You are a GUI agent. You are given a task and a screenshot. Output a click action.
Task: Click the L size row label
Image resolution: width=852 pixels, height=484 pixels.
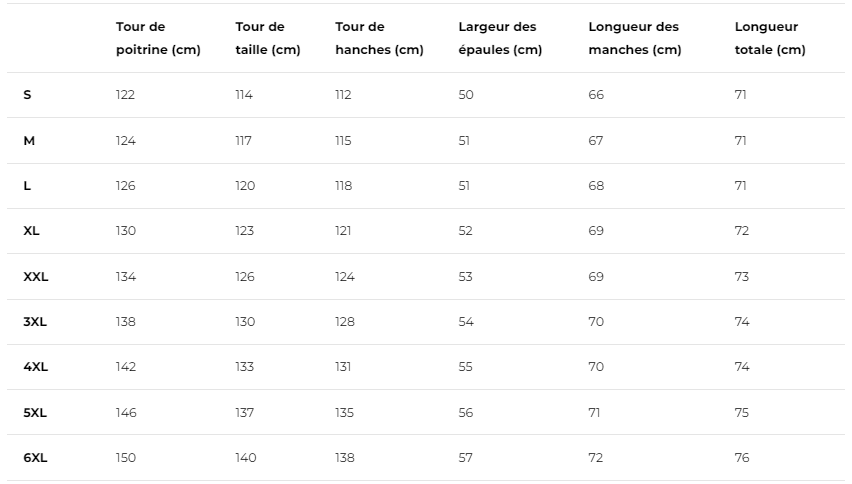(27, 186)
